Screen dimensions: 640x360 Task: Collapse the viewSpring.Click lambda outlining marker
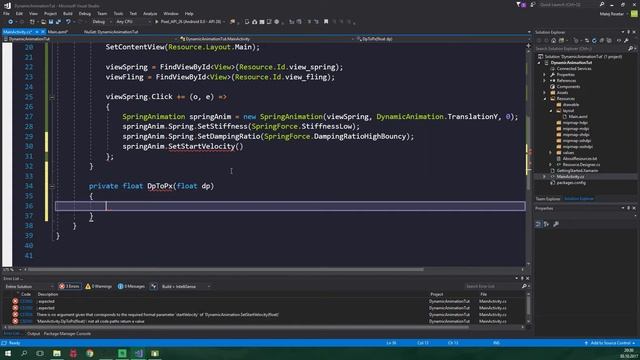click(52, 97)
